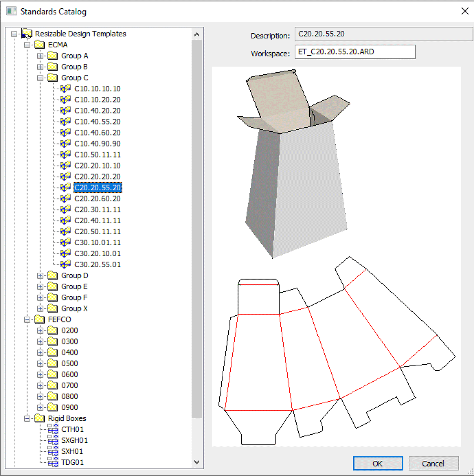Expand the FEFCO 0600 folder

[40, 375]
